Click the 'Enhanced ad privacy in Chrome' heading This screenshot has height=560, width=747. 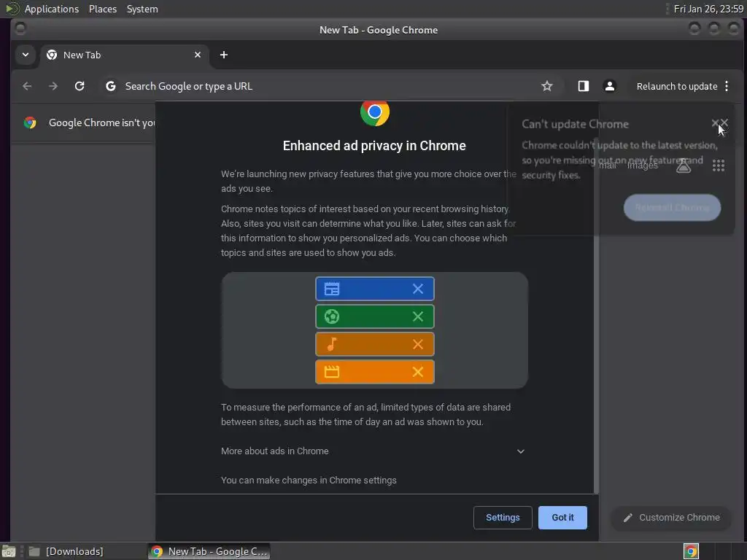374,146
